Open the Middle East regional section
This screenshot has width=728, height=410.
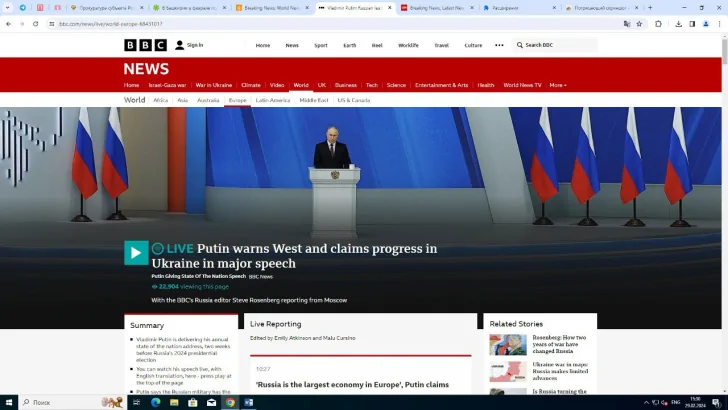pyautogui.click(x=313, y=100)
